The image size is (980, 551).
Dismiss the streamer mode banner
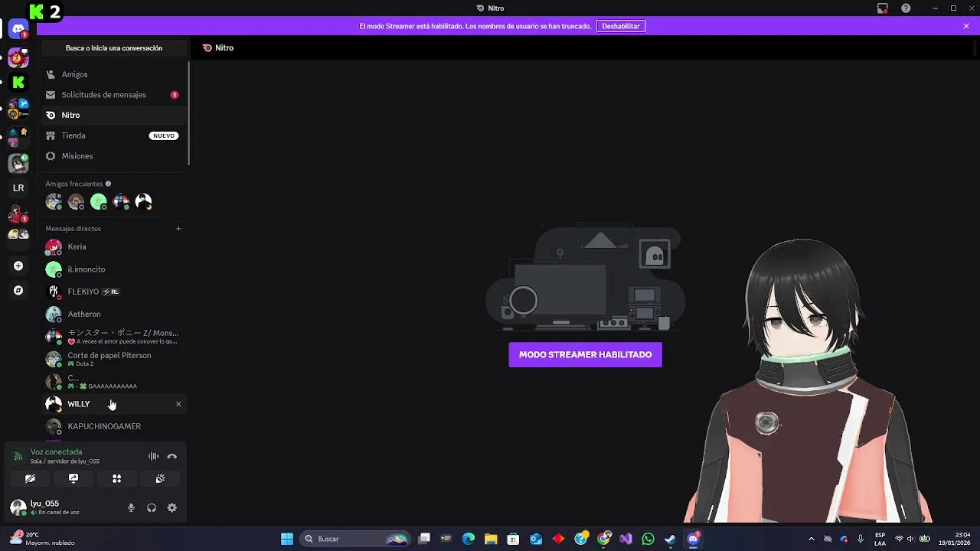[x=966, y=26]
